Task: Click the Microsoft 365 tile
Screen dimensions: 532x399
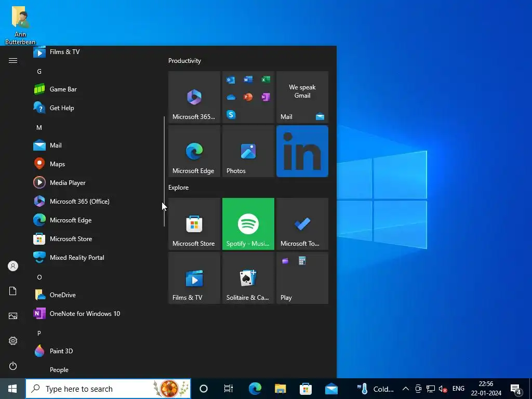Action: tap(194, 97)
